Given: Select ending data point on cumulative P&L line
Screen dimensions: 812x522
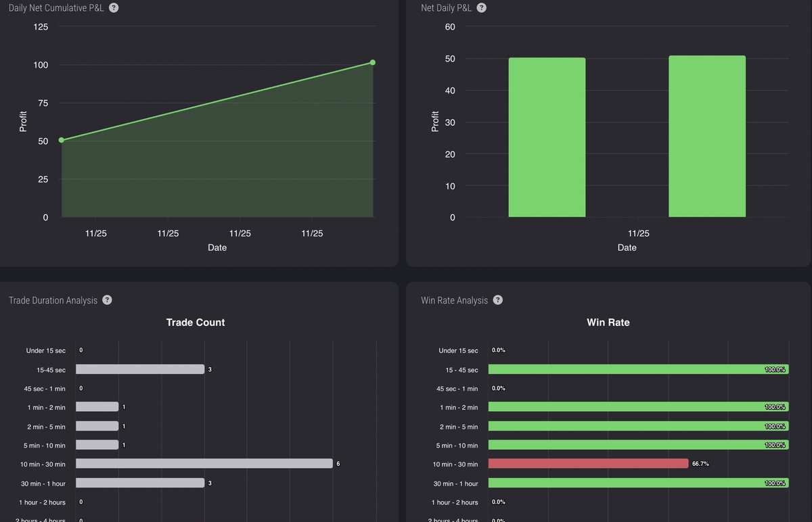Looking at the screenshot, I should pos(373,63).
